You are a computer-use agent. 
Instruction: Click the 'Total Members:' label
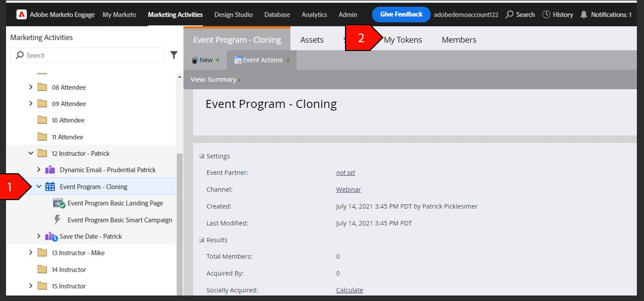(229, 257)
